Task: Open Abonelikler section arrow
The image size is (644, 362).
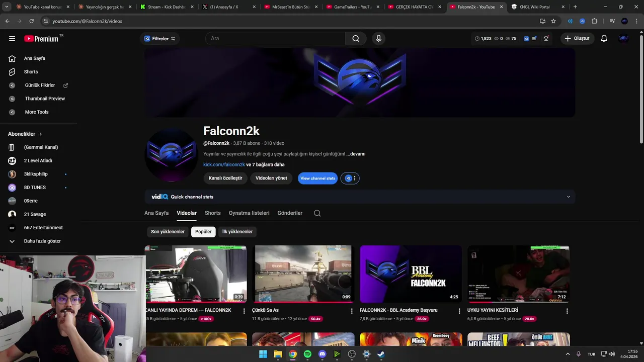Action: coord(41,134)
